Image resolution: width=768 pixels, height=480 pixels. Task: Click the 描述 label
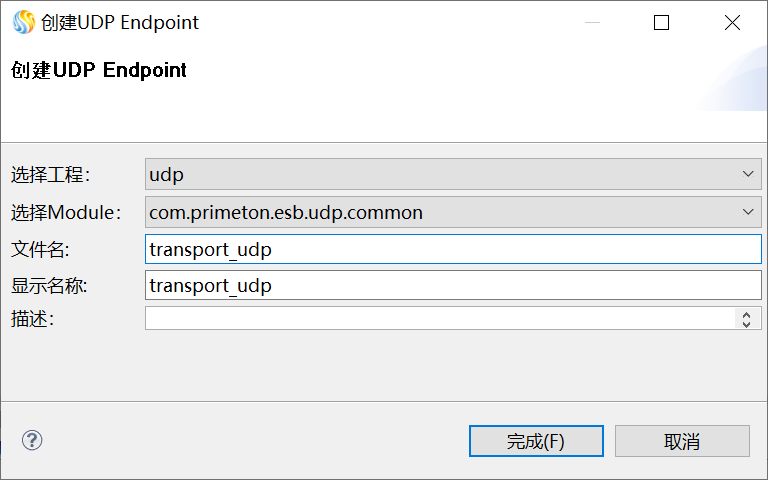coord(32,319)
